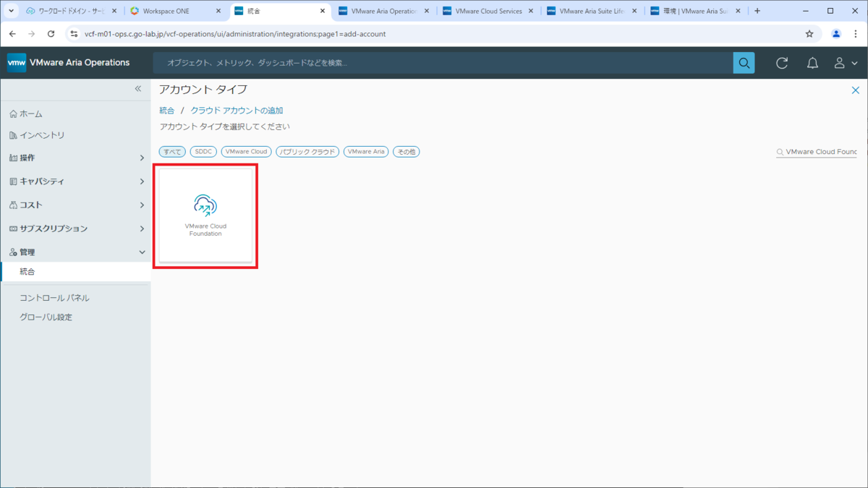
Task: Click the site information icon in address bar
Action: click(74, 34)
